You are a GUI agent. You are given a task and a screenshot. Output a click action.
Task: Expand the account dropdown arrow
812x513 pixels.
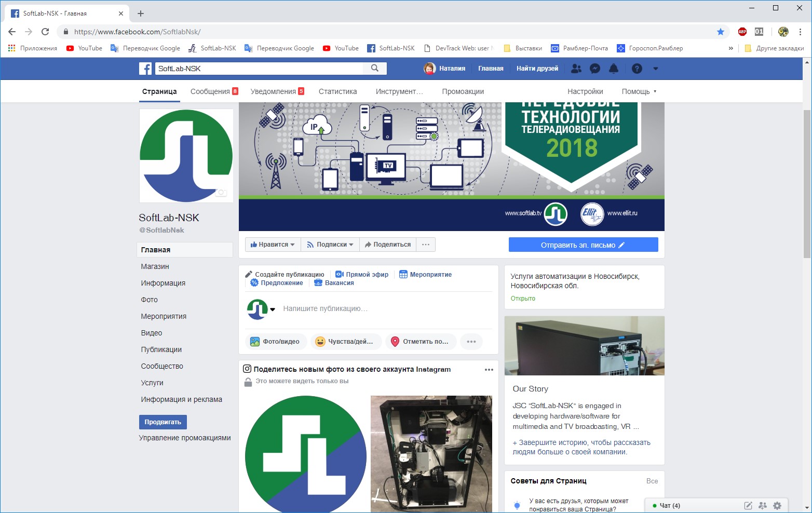click(x=656, y=69)
